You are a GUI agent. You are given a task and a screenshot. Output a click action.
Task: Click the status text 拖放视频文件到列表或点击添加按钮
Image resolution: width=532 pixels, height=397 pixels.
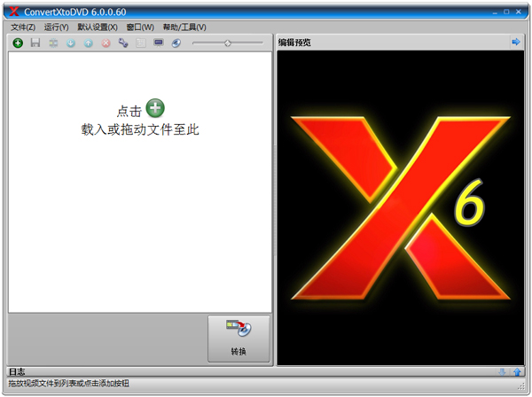tap(69, 384)
